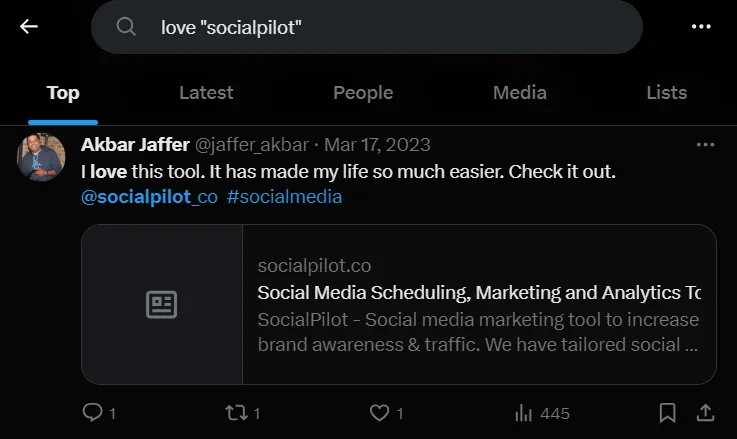Click the @socialpilot_co mention link

[x=149, y=197]
